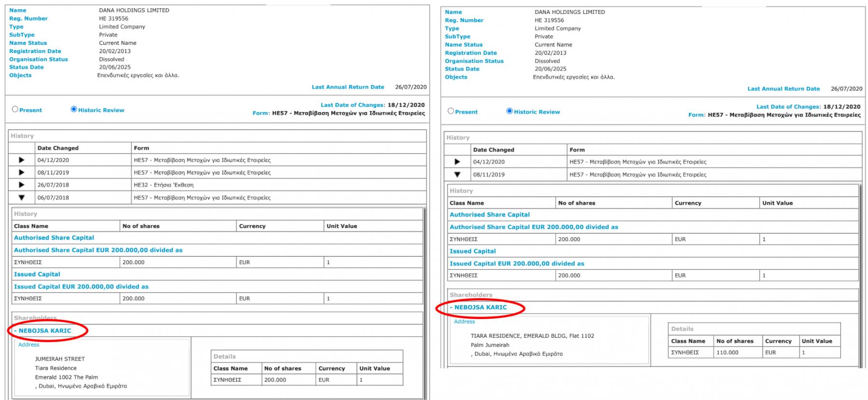Click the 26/07/2018 date cell
This screenshot has width=868, height=400.
(83, 185)
